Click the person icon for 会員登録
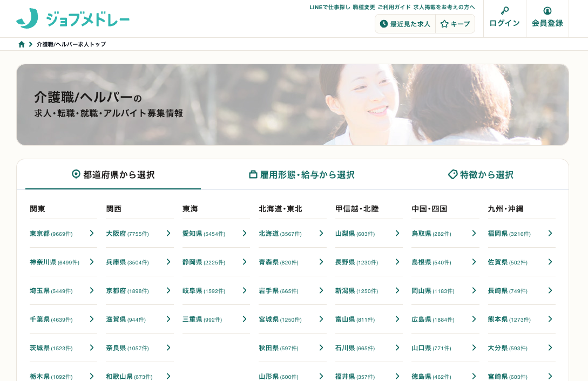 point(548,10)
